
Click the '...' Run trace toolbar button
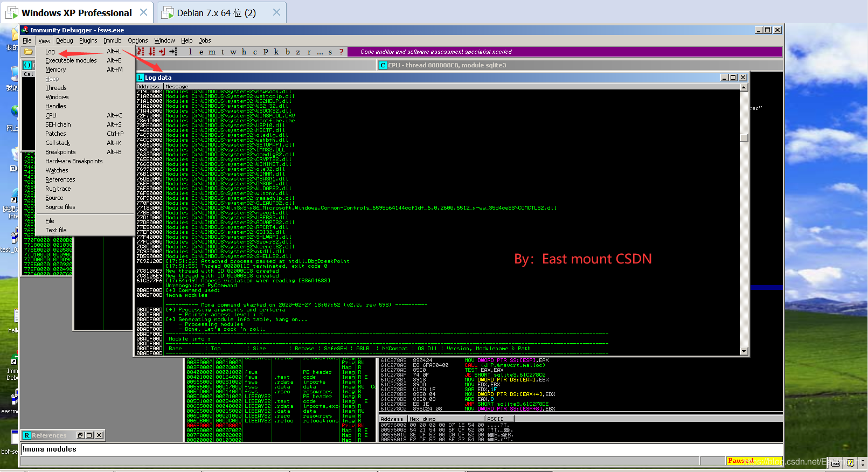tap(320, 52)
